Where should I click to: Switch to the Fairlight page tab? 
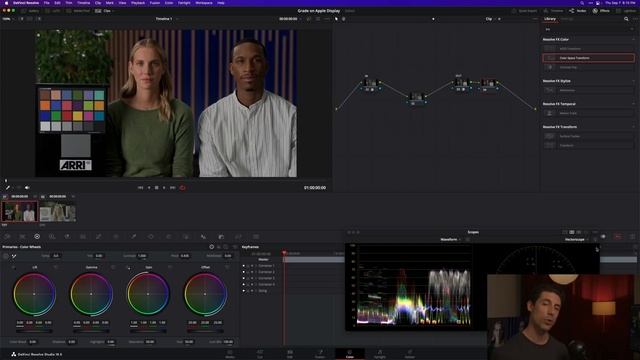[x=380, y=353]
